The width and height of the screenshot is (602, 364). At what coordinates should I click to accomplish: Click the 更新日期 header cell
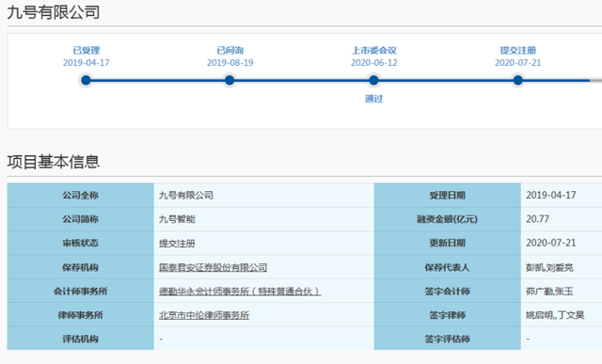click(x=448, y=243)
